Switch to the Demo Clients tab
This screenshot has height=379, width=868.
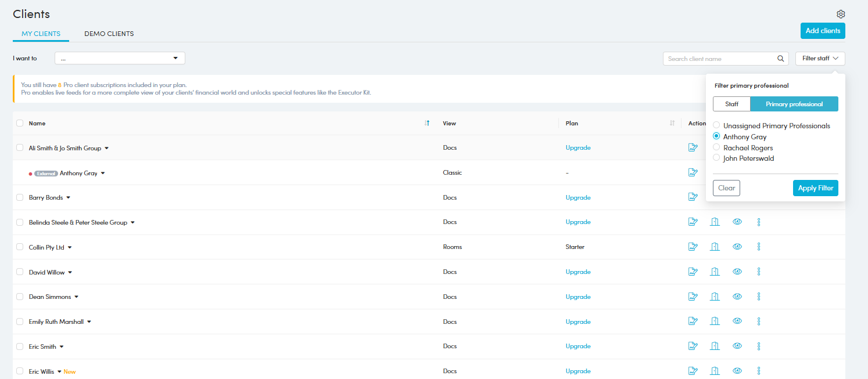coord(109,34)
